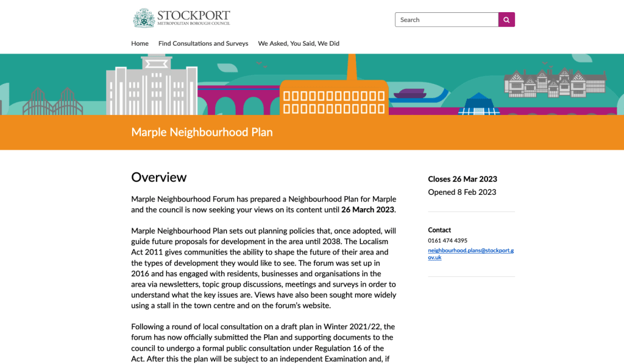The height and width of the screenshot is (364, 624).
Task: Click the magenta search magnifier button
Action: click(506, 19)
